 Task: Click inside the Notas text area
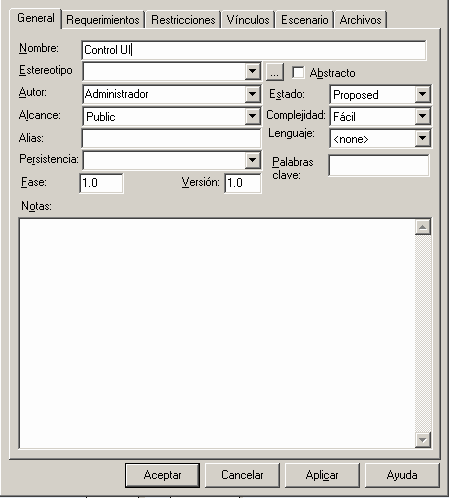(217, 333)
